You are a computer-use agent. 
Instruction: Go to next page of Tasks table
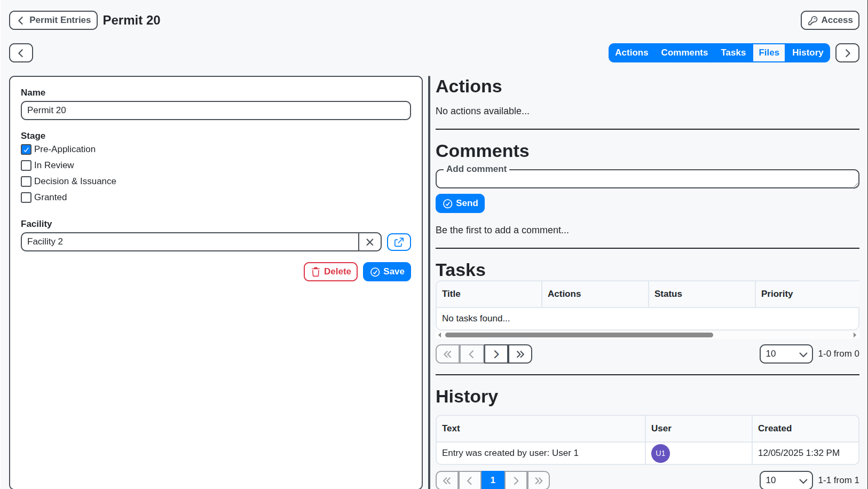tap(496, 354)
